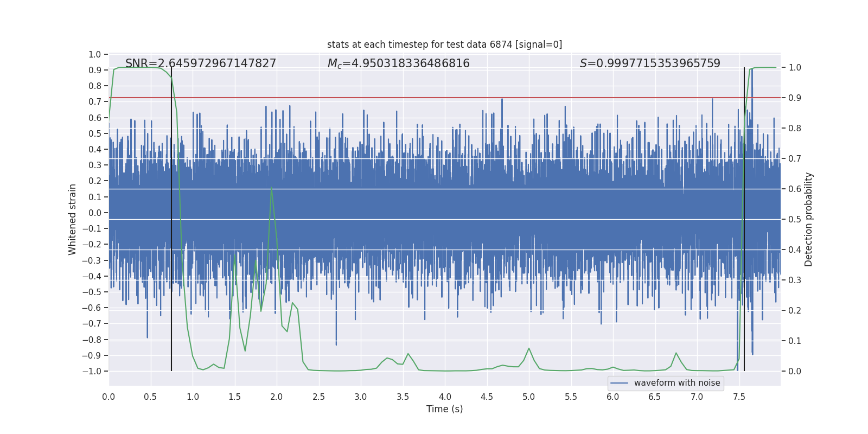This screenshot has width=868, height=434.
Task: Click the 0.5 tick on Detection probability axis
Action: point(795,220)
